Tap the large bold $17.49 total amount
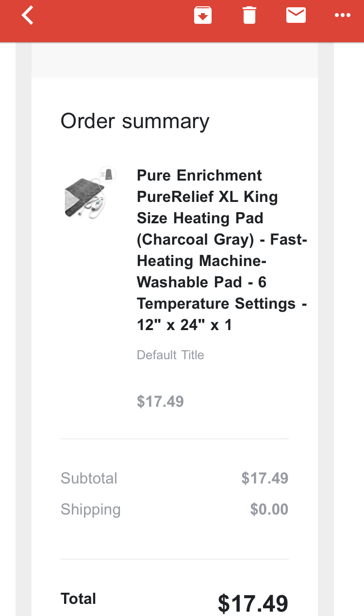The width and height of the screenshot is (364, 616). [x=253, y=603]
